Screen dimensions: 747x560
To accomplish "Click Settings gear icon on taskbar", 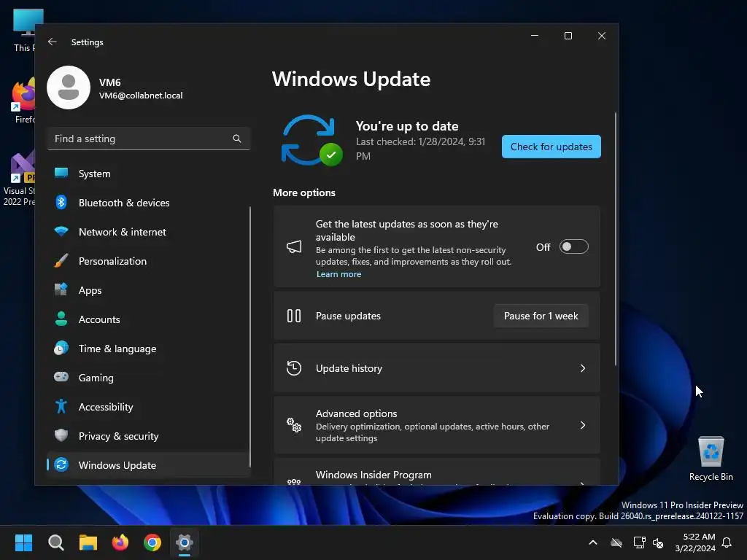I will pyautogui.click(x=185, y=542).
